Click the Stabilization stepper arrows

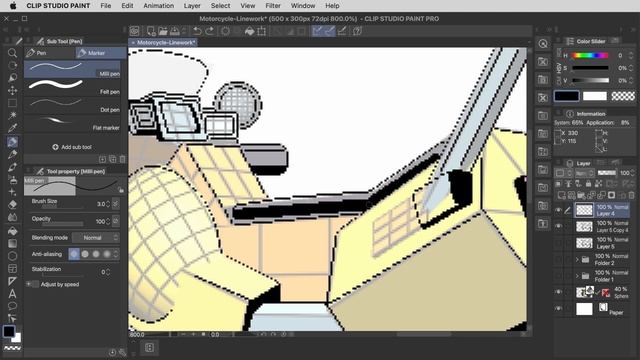[108, 271]
